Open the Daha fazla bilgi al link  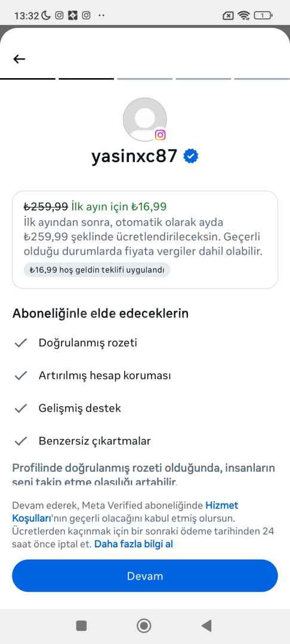(x=134, y=544)
